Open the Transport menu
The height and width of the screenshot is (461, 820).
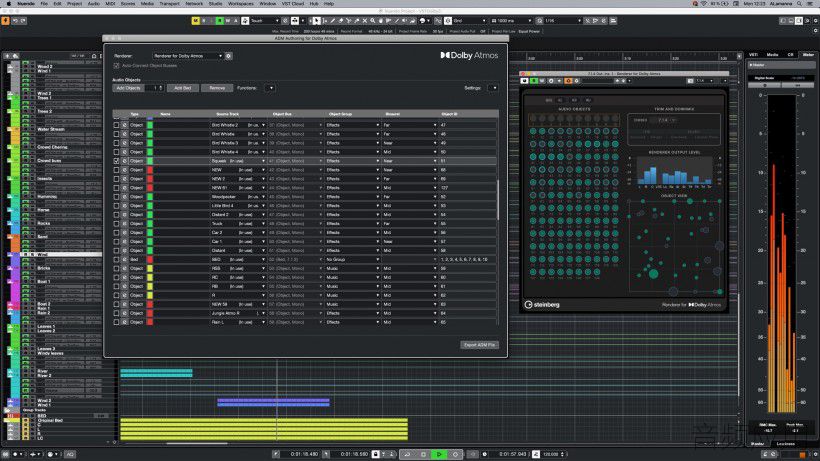[x=169, y=3]
